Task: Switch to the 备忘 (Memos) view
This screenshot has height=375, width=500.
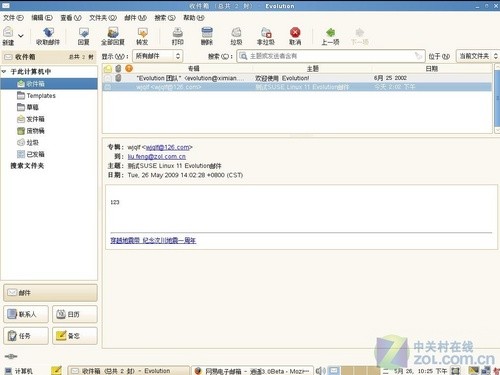Action: (x=75, y=336)
